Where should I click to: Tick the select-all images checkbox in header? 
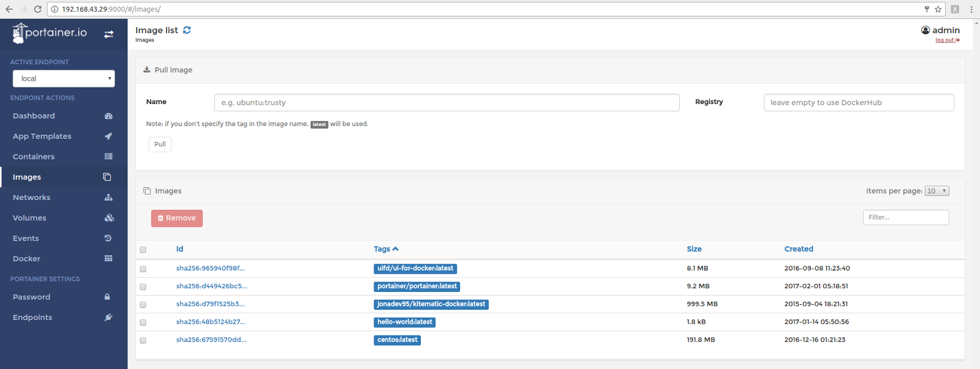(x=143, y=250)
